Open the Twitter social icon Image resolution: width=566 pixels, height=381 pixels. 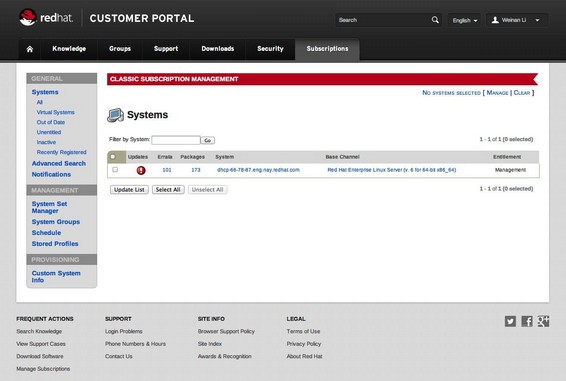pyautogui.click(x=510, y=321)
